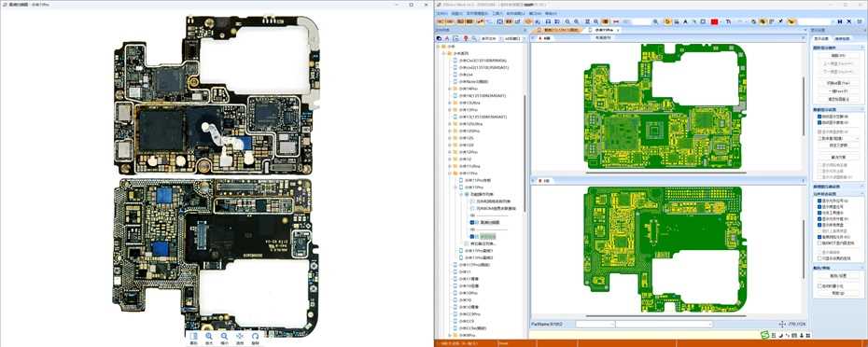868x347 pixels.
Task: Click the zoom-out magnifier in main toolbar
Action: point(567,21)
